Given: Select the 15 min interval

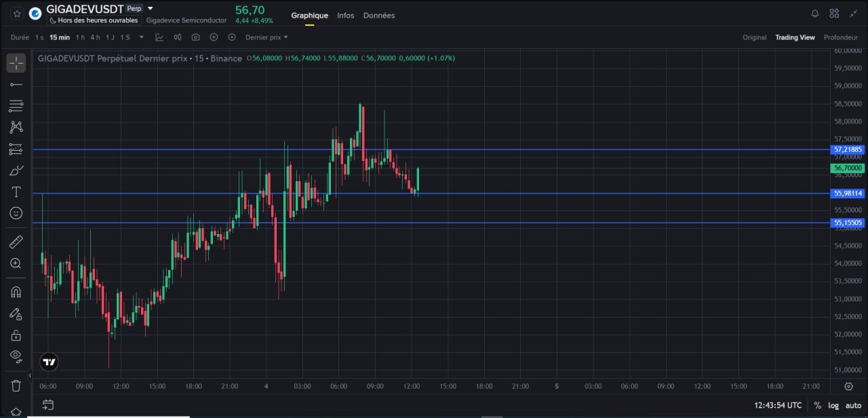Looking at the screenshot, I should pos(60,37).
